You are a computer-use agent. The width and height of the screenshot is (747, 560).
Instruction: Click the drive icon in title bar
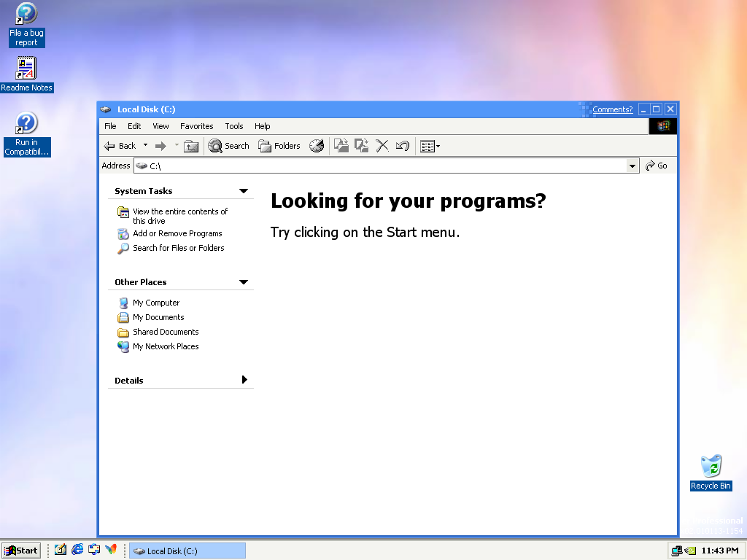pos(106,109)
